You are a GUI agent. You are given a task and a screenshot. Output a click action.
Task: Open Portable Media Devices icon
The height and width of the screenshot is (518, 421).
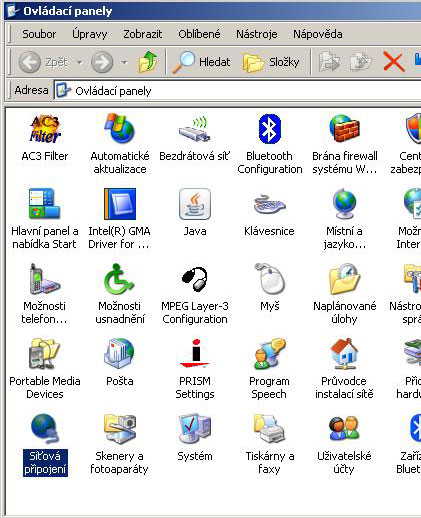[x=44, y=354]
